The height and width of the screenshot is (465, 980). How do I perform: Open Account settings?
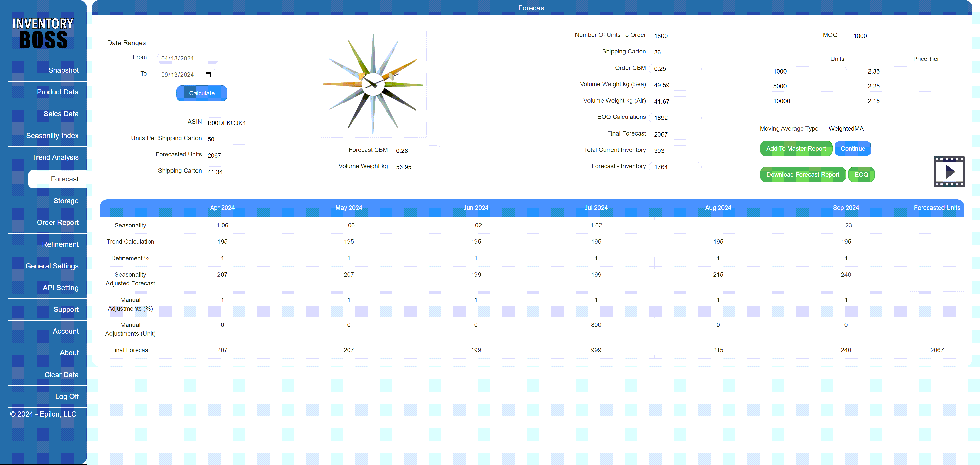pyautogui.click(x=65, y=332)
